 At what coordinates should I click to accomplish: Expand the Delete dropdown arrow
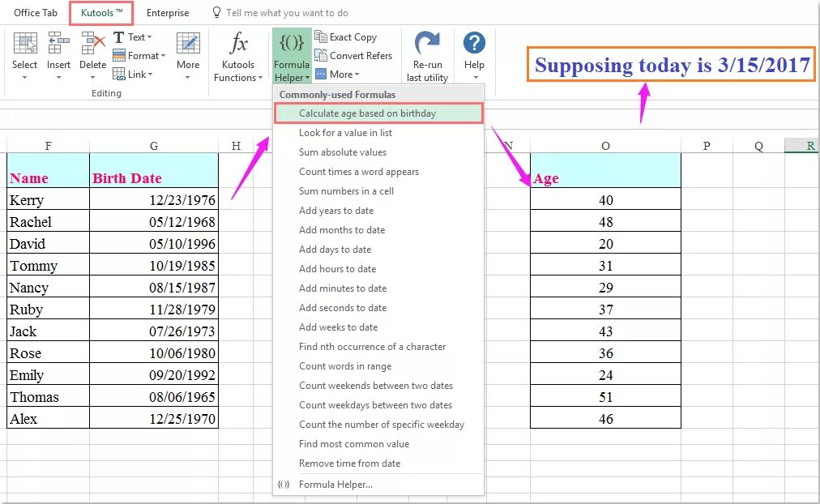pyautogui.click(x=92, y=78)
